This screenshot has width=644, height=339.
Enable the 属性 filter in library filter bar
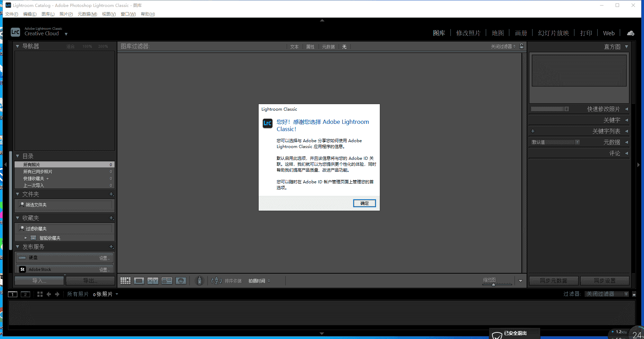coord(310,46)
